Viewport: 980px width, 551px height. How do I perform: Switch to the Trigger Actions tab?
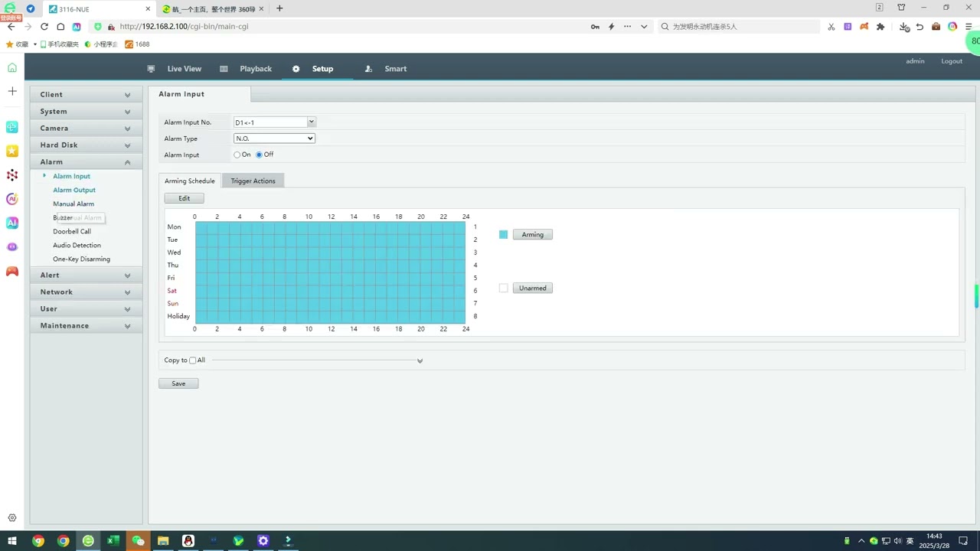pos(253,181)
